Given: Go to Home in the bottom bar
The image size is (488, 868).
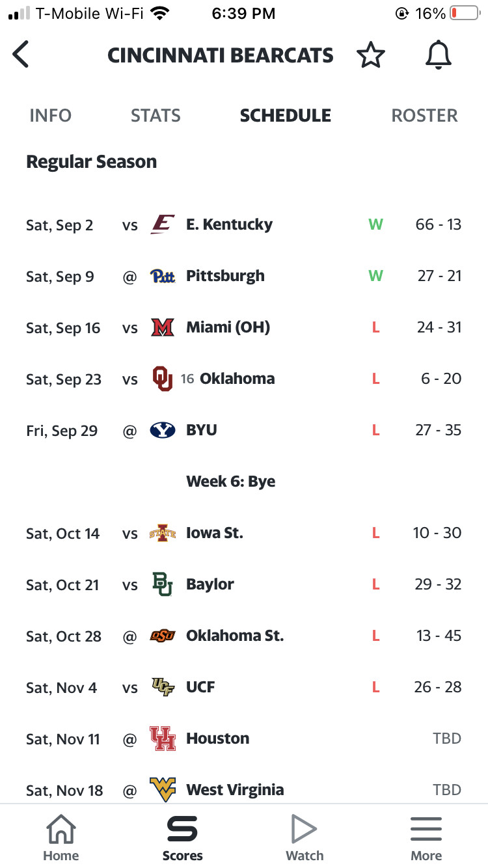Looking at the screenshot, I should click(60, 837).
